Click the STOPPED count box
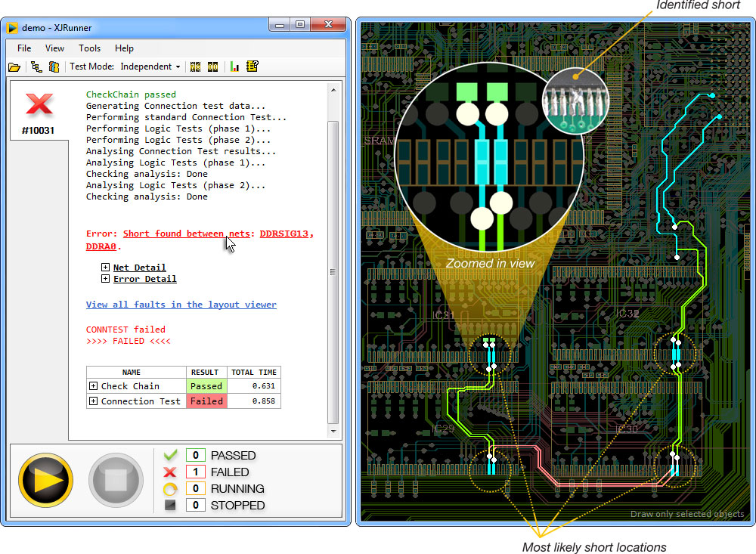 tap(195, 505)
